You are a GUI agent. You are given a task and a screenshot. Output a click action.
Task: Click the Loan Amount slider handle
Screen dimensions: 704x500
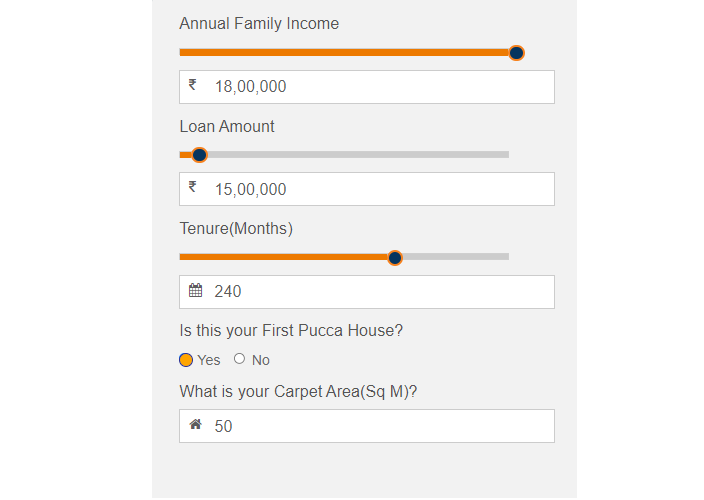coord(199,155)
